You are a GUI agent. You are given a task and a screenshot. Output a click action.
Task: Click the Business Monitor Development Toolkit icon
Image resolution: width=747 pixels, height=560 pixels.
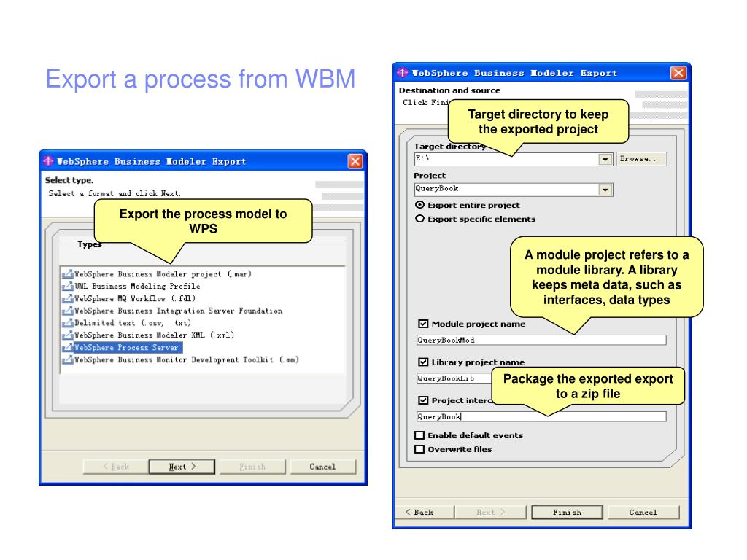pyautogui.click(x=67, y=360)
